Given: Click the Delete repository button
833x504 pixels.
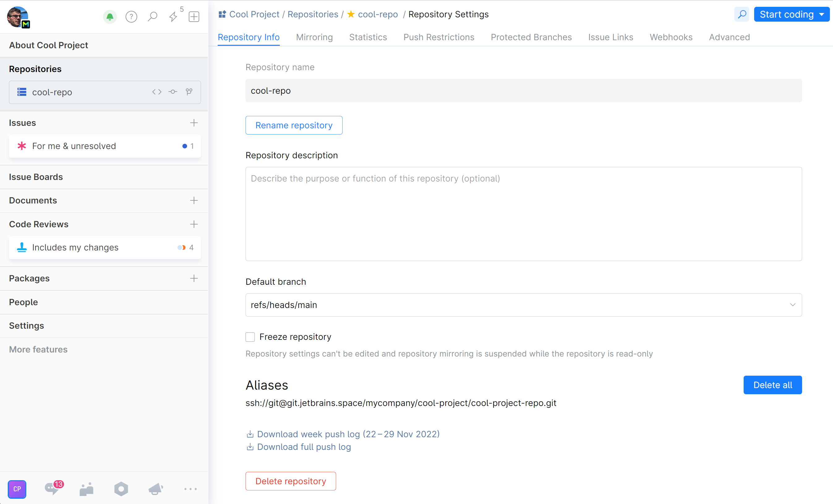Looking at the screenshot, I should point(291,481).
